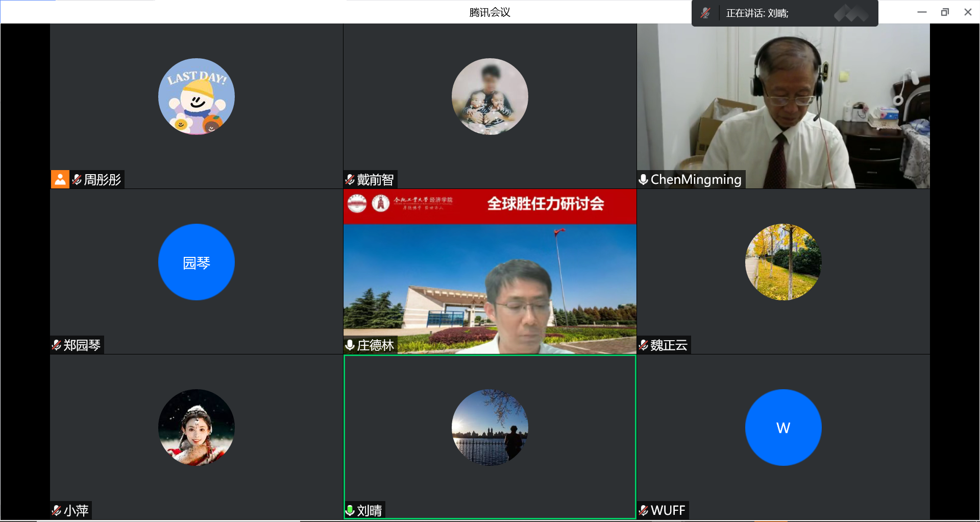Click muted mic icon beside WUFF
Image resolution: width=980 pixels, height=522 pixels.
click(x=644, y=511)
